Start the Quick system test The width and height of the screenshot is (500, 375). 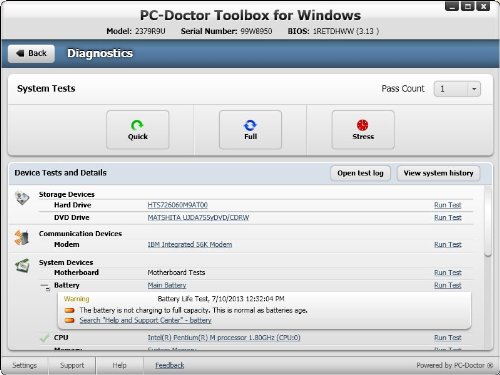pos(138,130)
